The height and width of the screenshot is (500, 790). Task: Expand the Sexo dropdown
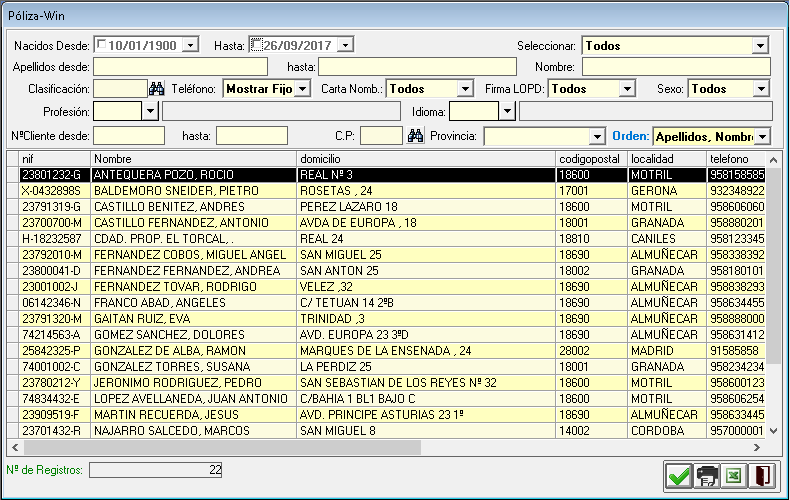760,89
